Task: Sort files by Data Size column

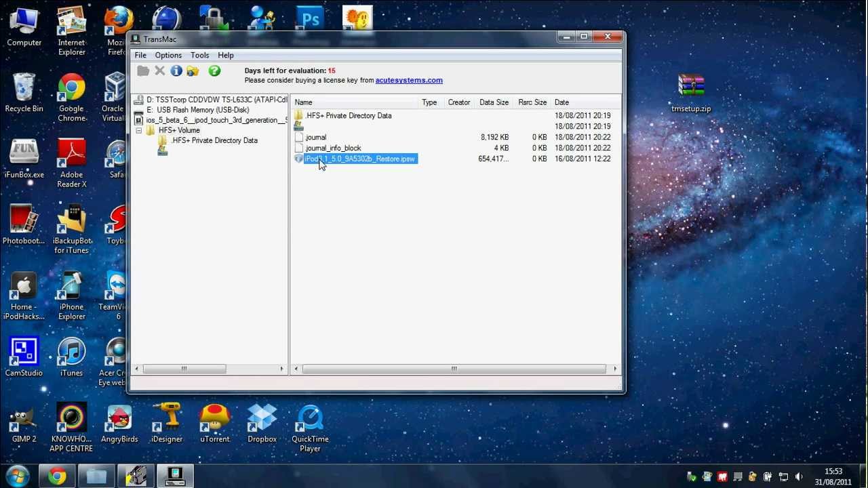Action: coord(494,102)
